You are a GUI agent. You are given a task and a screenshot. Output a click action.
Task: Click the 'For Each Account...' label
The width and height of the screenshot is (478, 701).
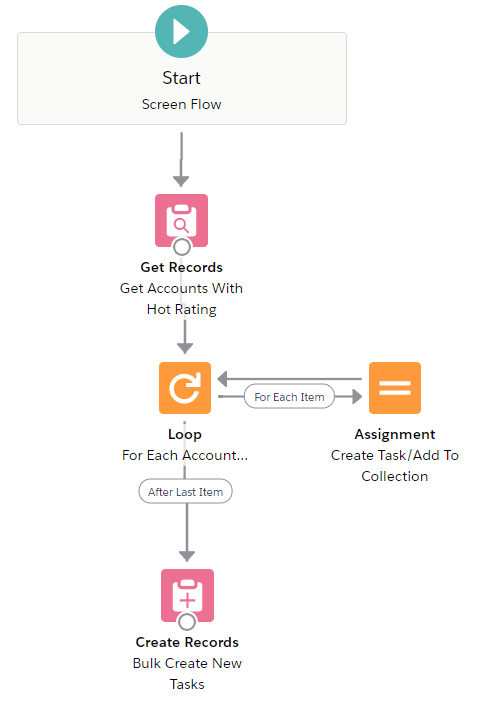point(185,455)
